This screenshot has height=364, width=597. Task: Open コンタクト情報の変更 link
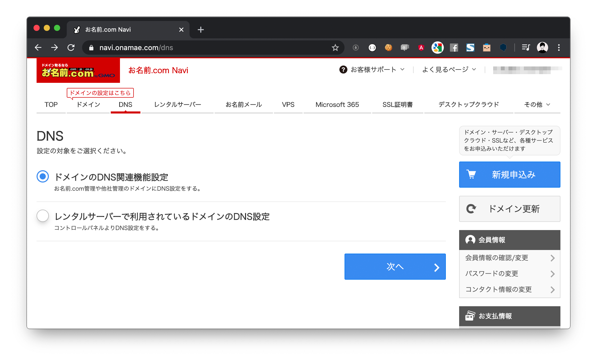pos(510,290)
